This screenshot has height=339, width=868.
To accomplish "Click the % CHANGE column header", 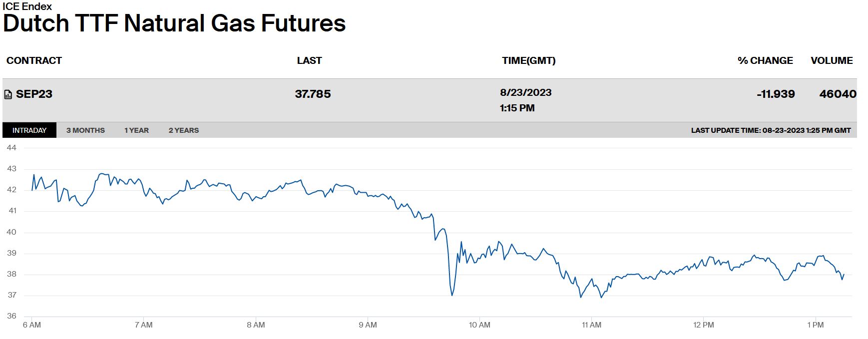I will point(765,60).
